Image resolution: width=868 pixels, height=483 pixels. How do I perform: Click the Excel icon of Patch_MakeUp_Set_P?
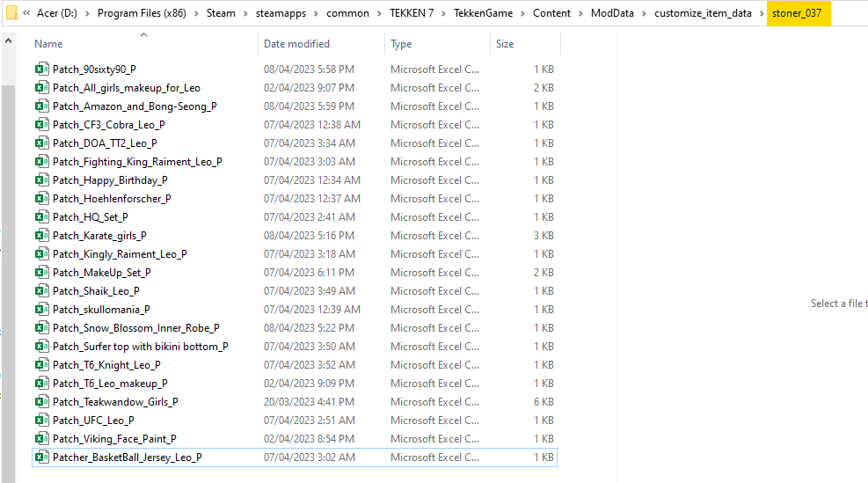[x=41, y=273]
